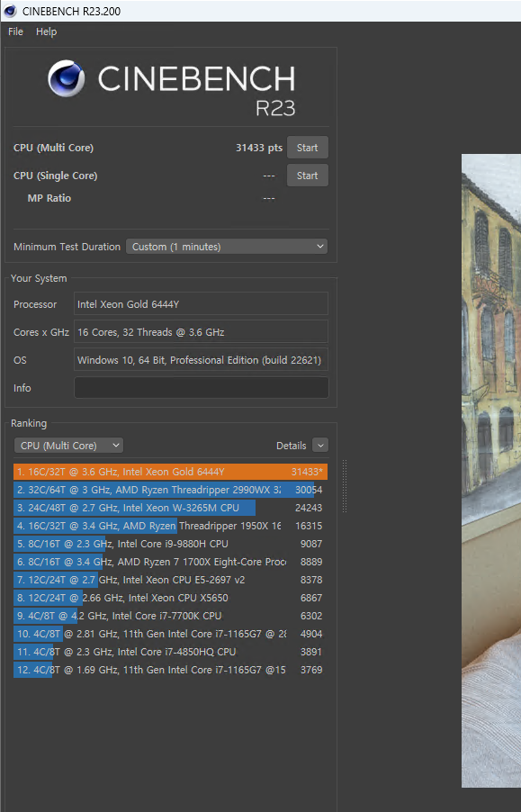Start the CPU Multi Core test

[x=308, y=148]
